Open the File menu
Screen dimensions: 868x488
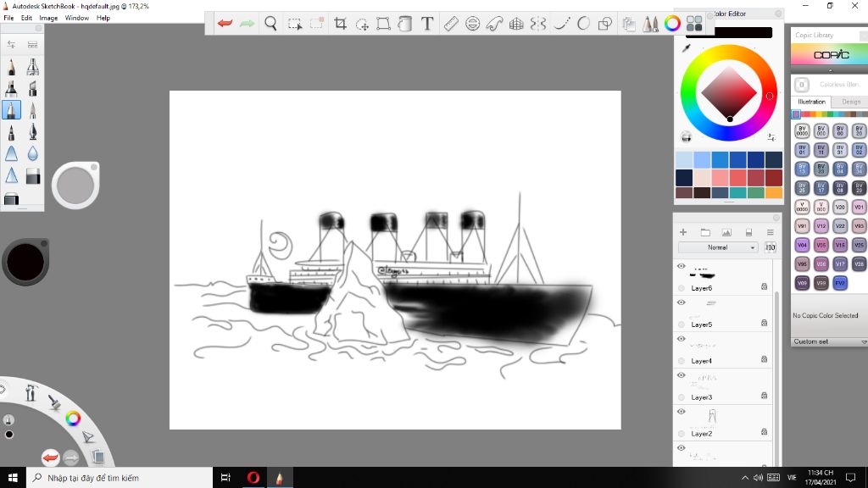point(8,18)
